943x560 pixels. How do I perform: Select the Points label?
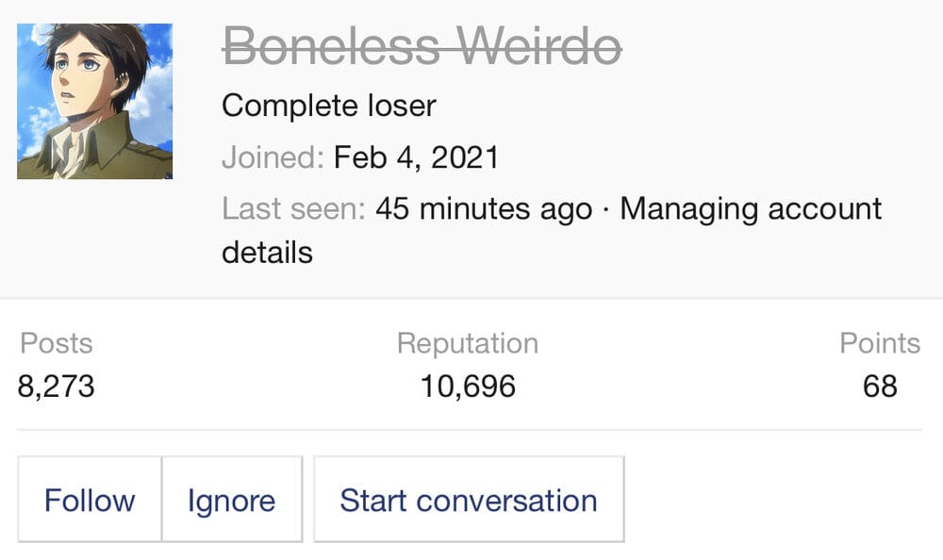[x=880, y=343]
